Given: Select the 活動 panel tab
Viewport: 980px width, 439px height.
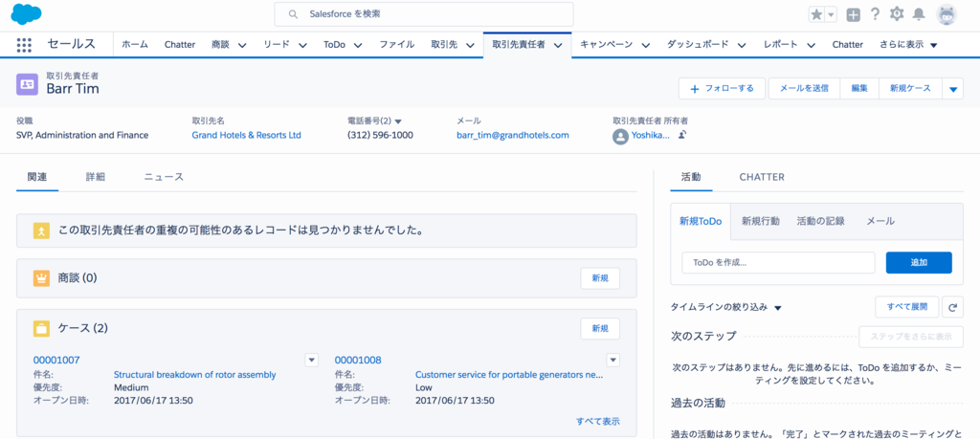Looking at the screenshot, I should tap(691, 177).
